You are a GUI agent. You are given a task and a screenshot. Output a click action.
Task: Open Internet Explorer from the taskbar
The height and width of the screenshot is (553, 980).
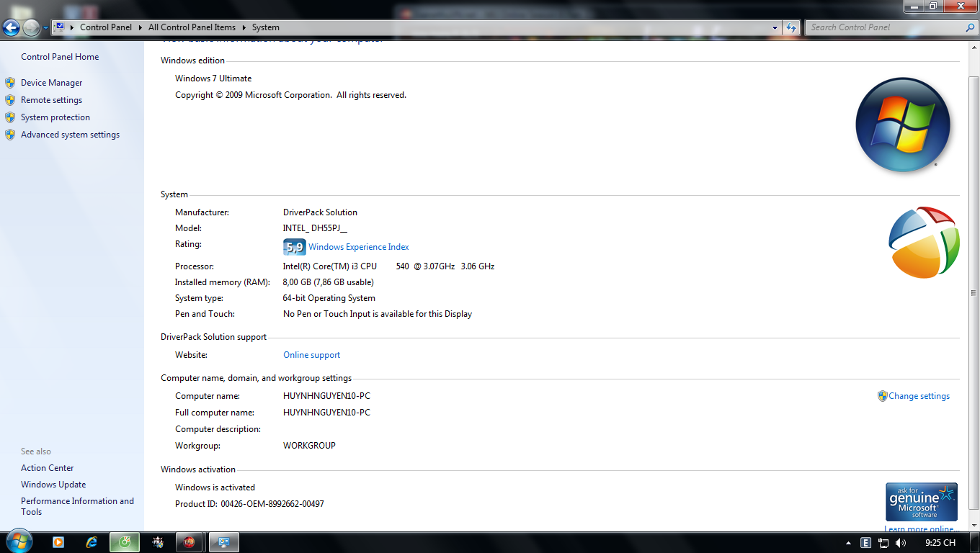point(92,542)
